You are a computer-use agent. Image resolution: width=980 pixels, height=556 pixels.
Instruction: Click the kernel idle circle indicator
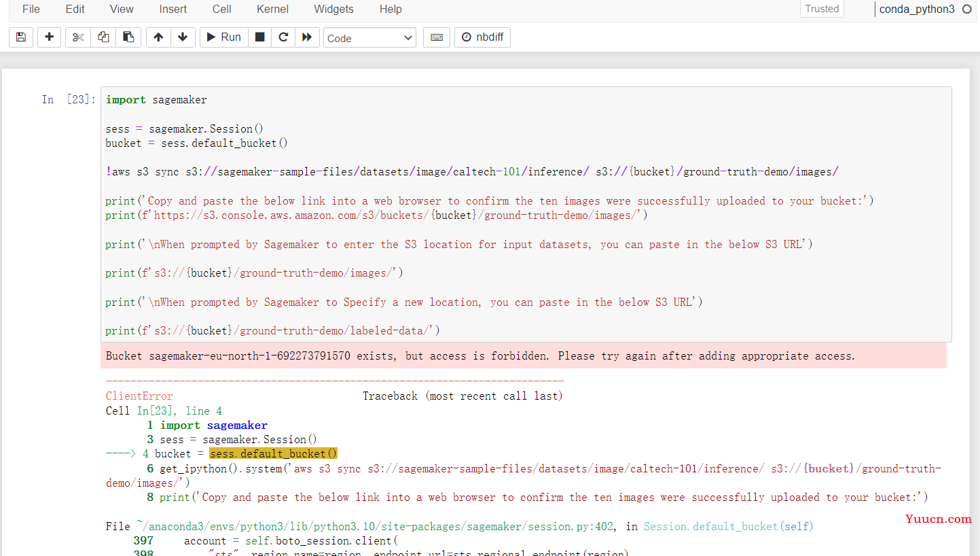(x=967, y=10)
